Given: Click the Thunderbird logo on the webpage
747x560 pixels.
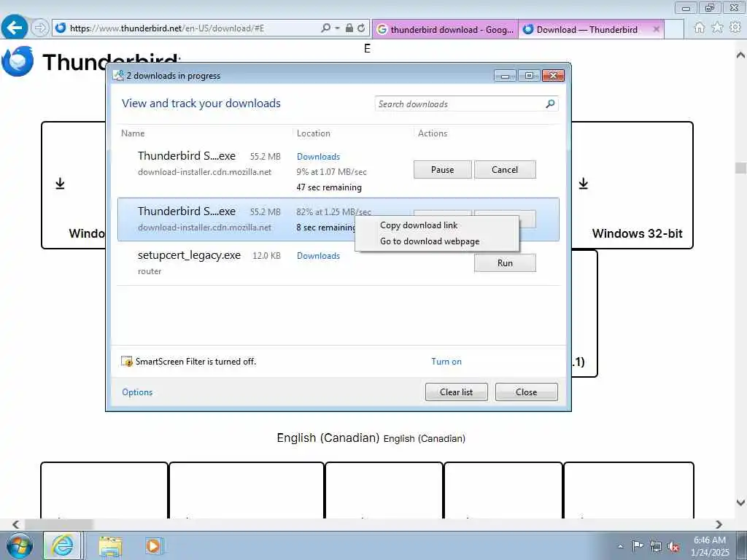Looking at the screenshot, I should coord(18,61).
